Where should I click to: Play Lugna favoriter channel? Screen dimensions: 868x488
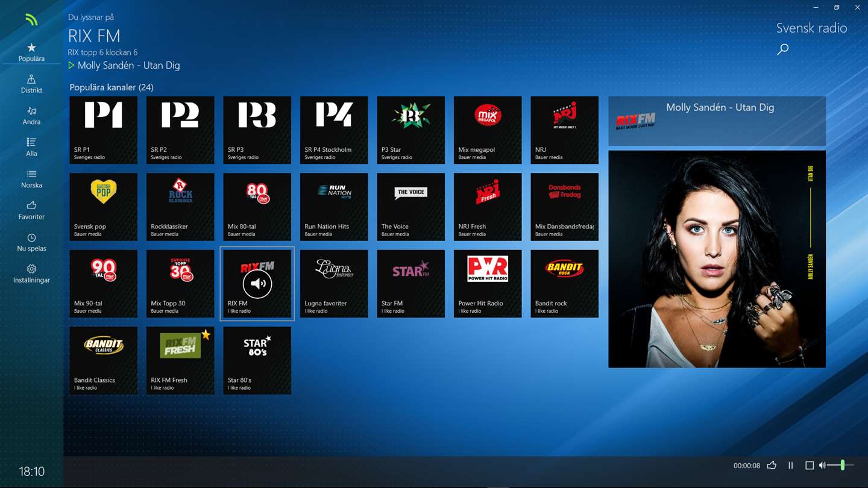pyautogui.click(x=334, y=284)
